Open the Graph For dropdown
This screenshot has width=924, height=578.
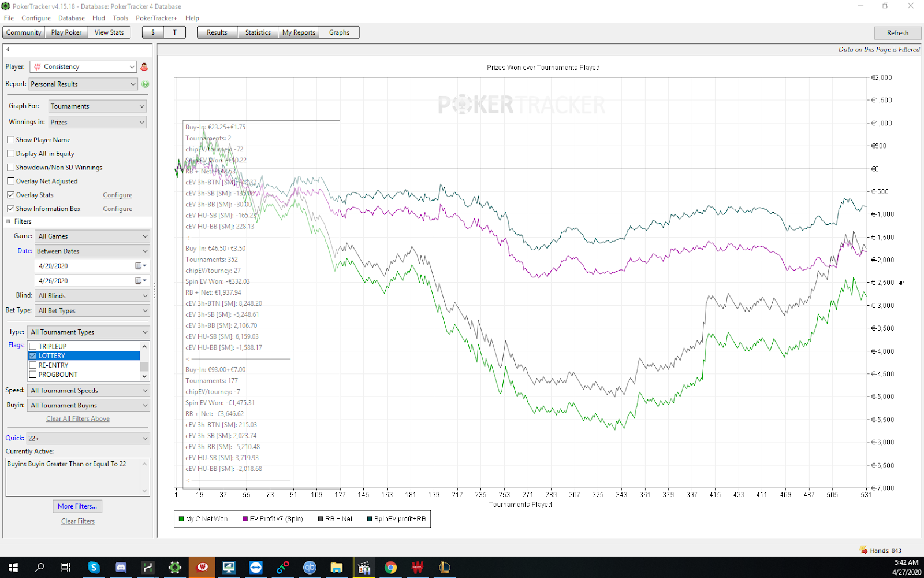(x=97, y=106)
